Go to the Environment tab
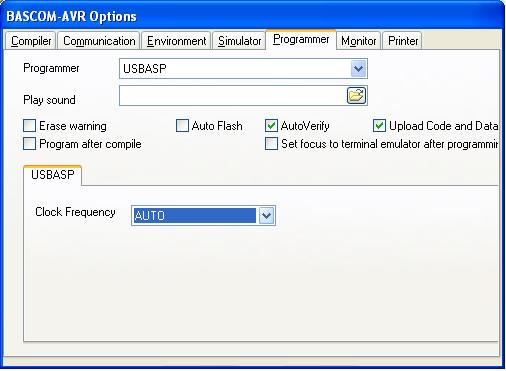 (x=176, y=41)
